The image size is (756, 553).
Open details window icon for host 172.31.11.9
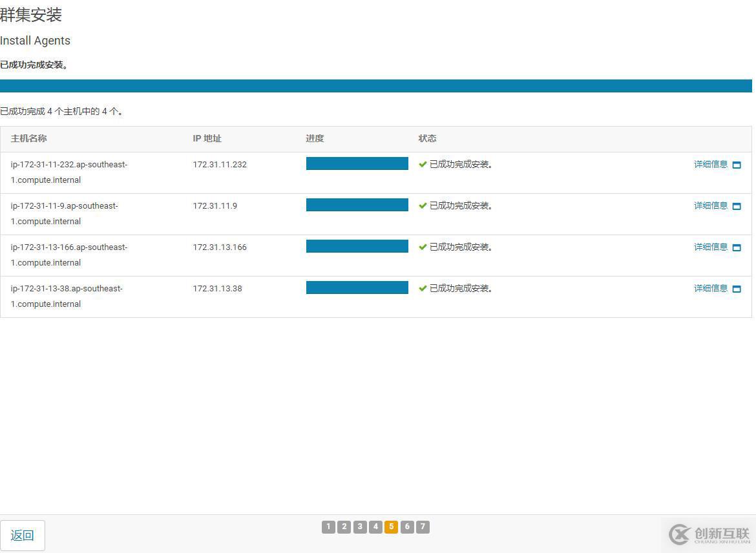point(736,206)
